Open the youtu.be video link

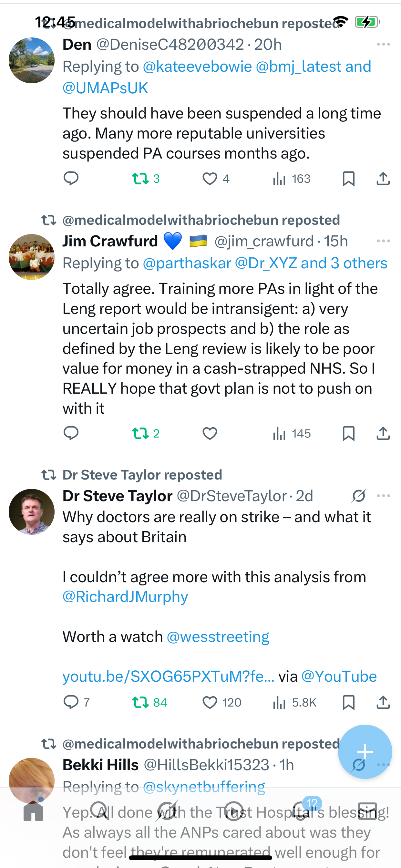[169, 676]
